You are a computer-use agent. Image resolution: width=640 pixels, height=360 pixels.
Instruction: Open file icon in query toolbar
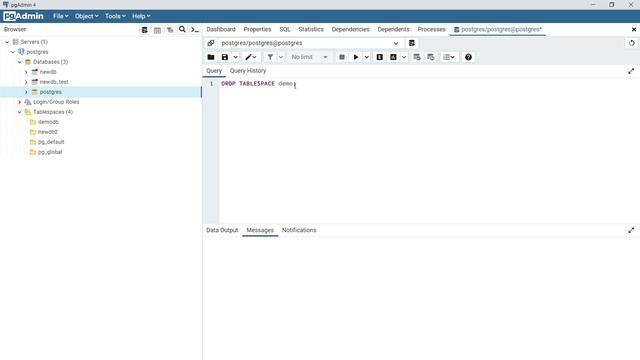click(211, 57)
